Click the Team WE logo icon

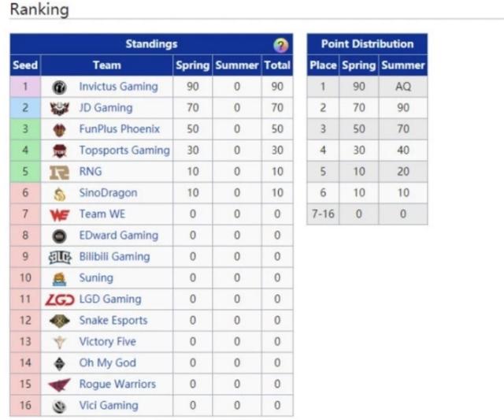pyautogui.click(x=60, y=214)
